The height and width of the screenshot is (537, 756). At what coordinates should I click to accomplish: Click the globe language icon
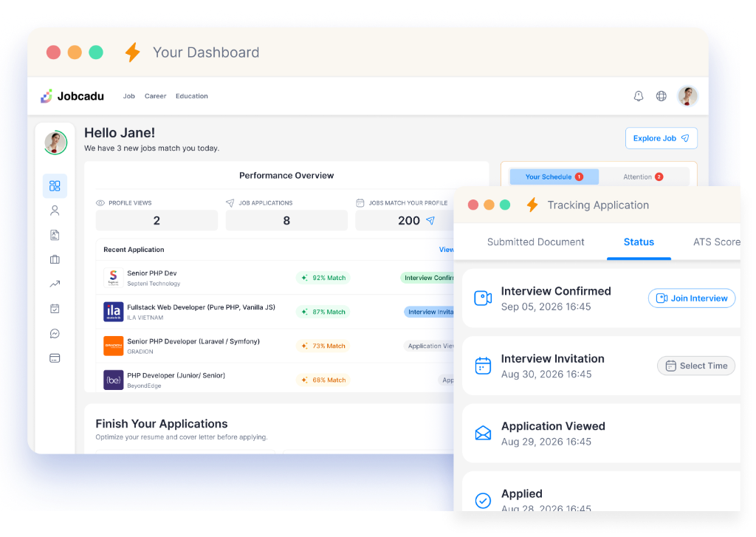(661, 96)
